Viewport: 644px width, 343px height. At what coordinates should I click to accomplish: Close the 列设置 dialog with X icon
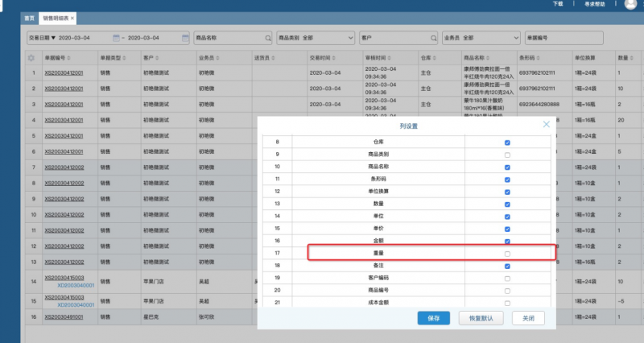[x=547, y=125]
